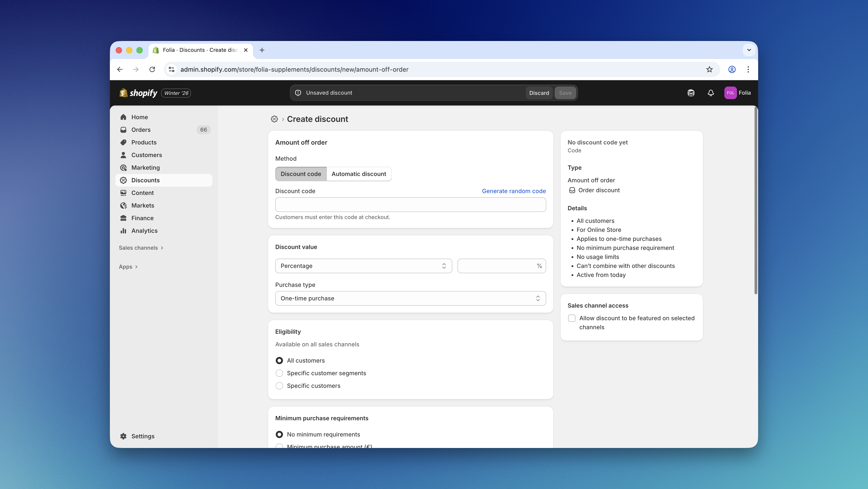Open the Purchase type dropdown

(x=410, y=298)
